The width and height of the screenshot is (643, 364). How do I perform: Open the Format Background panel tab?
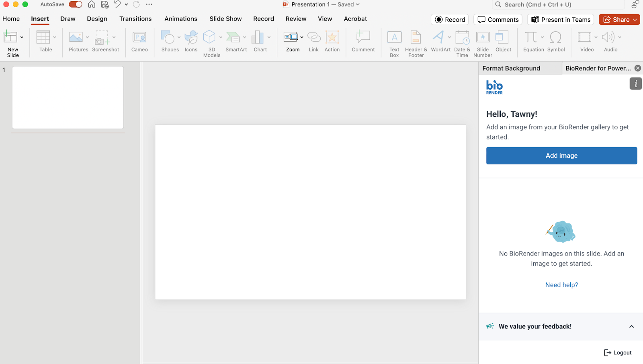tap(511, 68)
